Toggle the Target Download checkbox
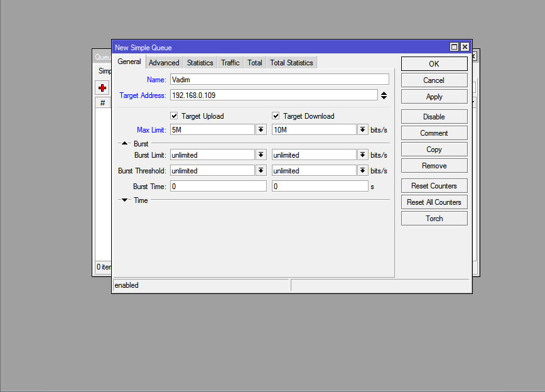The image size is (545, 392). tap(276, 116)
